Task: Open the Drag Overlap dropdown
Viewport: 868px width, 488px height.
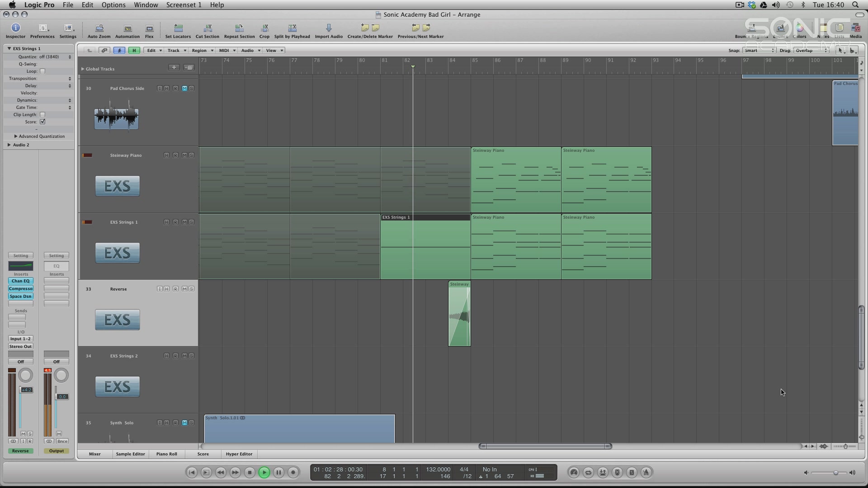Action: click(811, 51)
